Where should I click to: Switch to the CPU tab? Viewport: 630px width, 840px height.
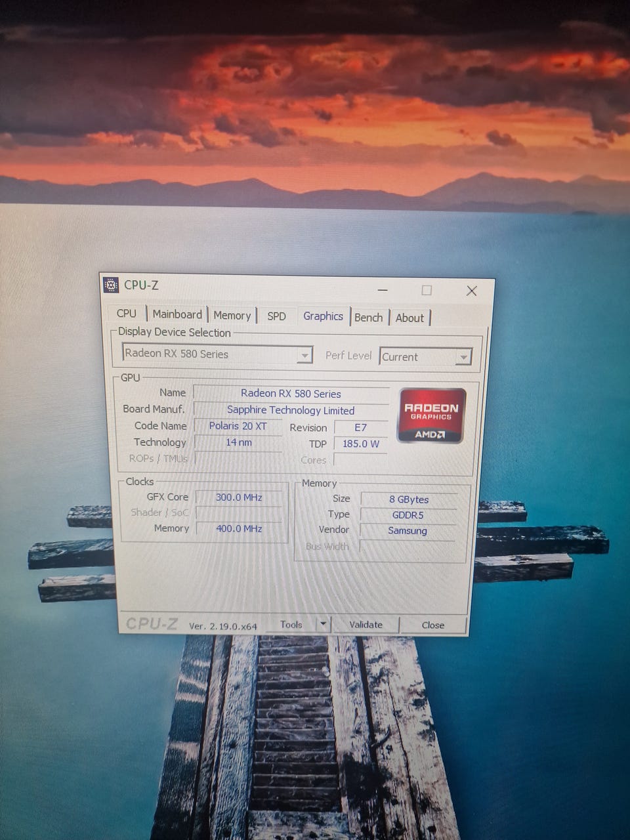[126, 314]
